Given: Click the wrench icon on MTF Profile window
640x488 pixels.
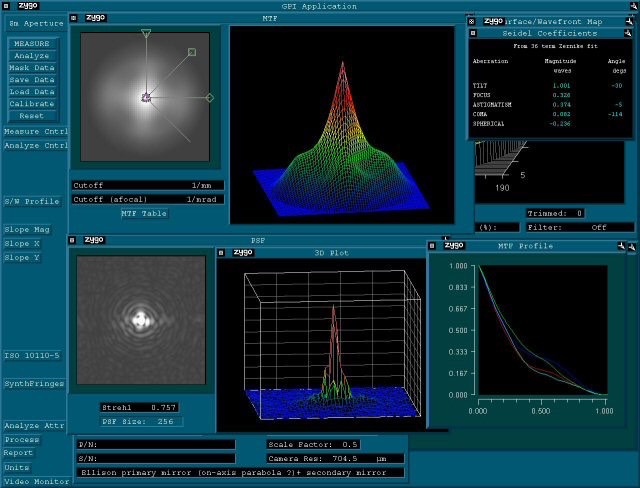Looking at the screenshot, I should [622, 245].
